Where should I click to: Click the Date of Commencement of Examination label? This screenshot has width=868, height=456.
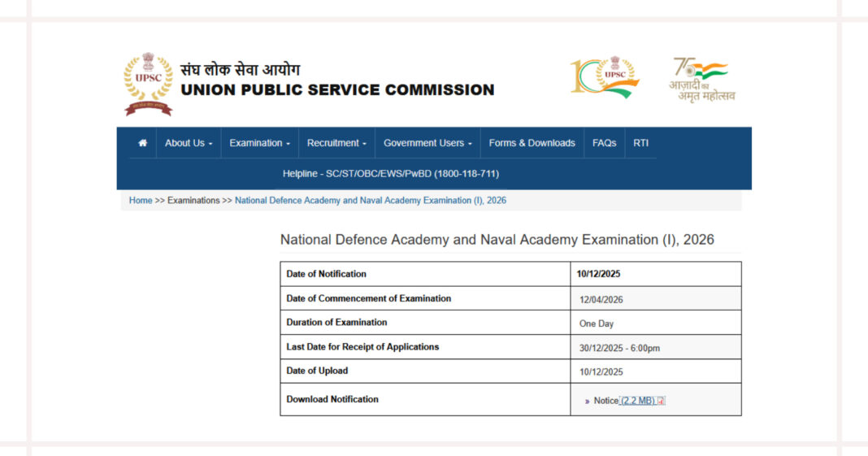click(x=369, y=298)
